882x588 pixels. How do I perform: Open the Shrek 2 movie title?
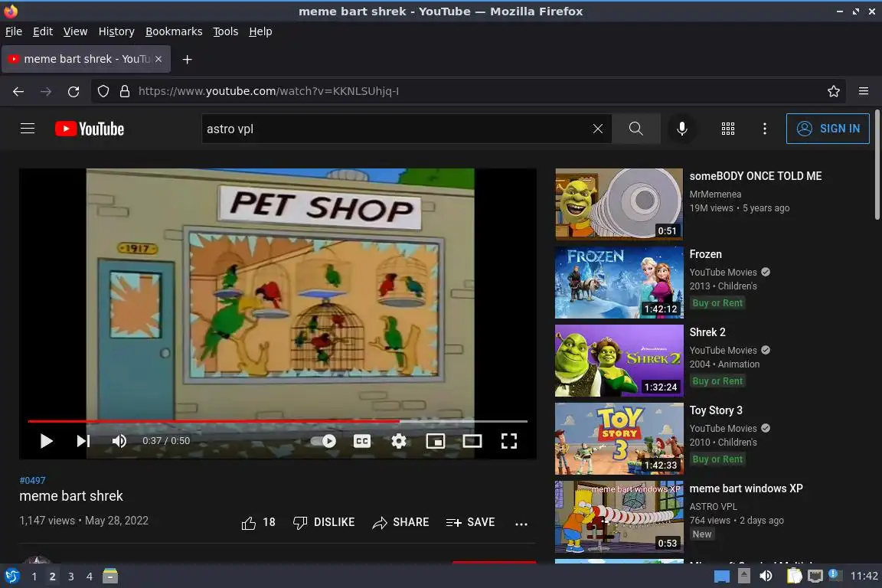707,332
